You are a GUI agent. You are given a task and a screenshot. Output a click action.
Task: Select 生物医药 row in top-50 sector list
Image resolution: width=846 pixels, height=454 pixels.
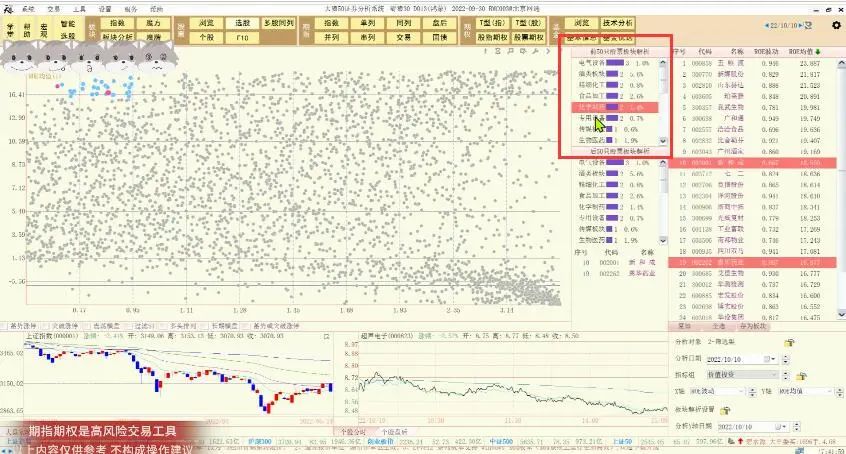pos(615,140)
